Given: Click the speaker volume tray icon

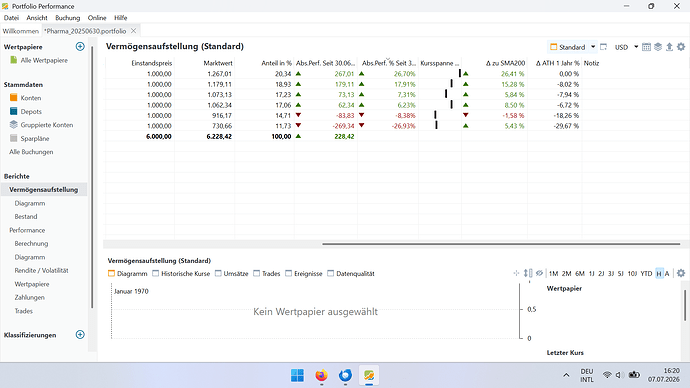Looking at the screenshot, I should [x=619, y=375].
